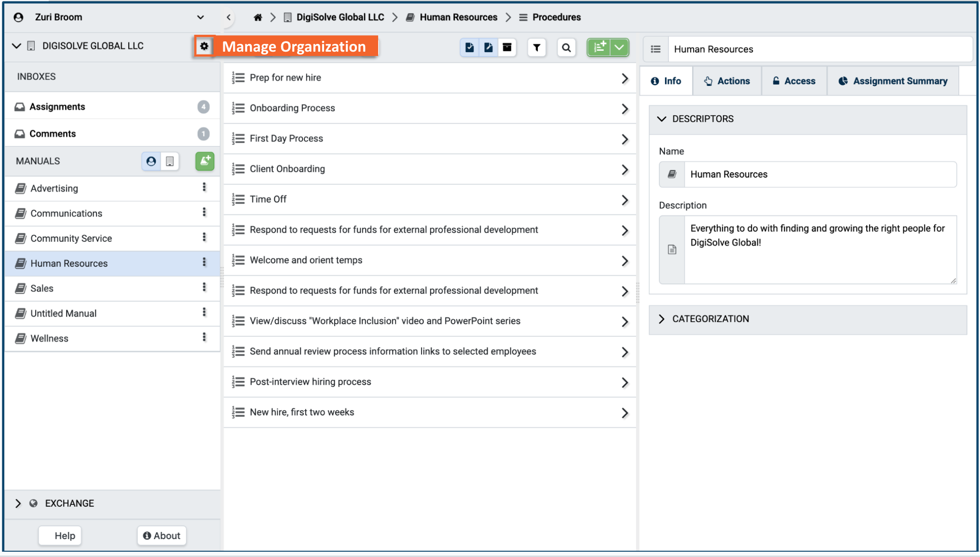Open Sales manual three-dot menu

204,288
